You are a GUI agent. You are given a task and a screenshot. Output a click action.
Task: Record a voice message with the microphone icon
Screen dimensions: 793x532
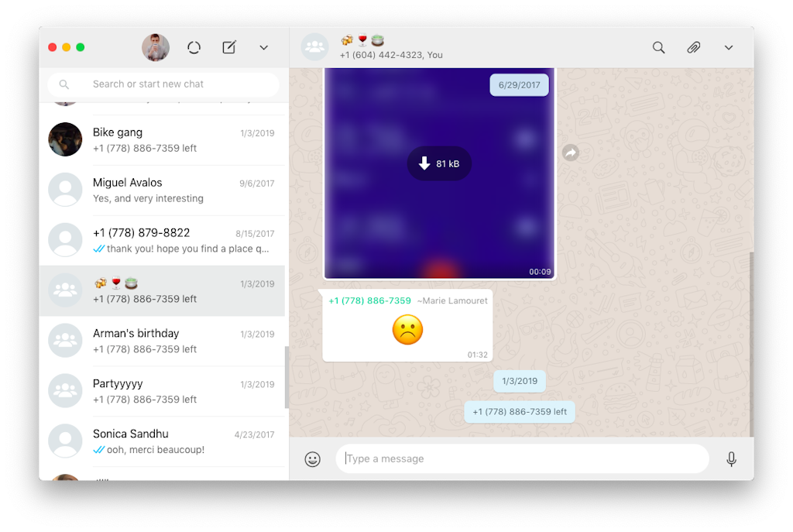click(x=731, y=458)
